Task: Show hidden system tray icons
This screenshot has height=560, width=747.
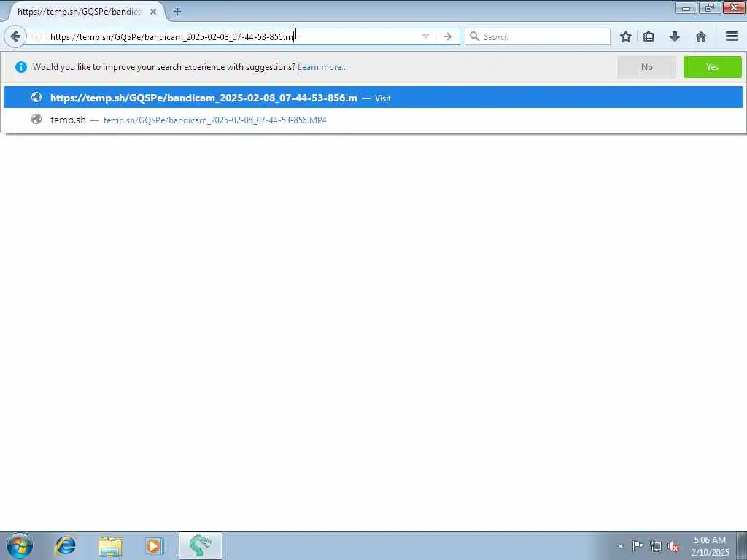Action: point(620,546)
